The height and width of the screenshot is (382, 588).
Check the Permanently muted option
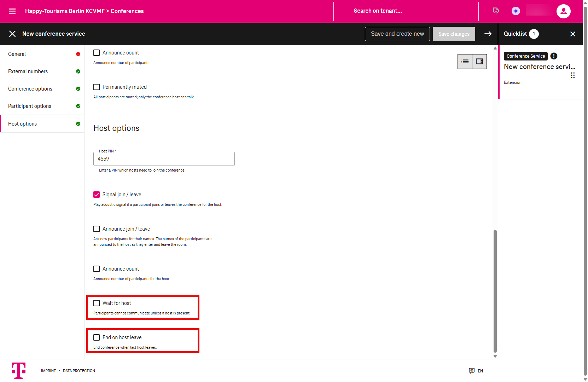point(97,87)
